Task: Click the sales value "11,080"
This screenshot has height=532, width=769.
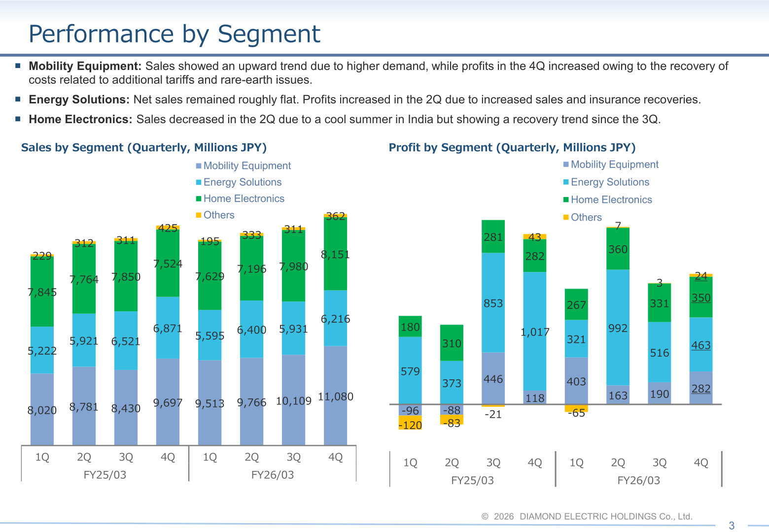Action: tap(336, 397)
